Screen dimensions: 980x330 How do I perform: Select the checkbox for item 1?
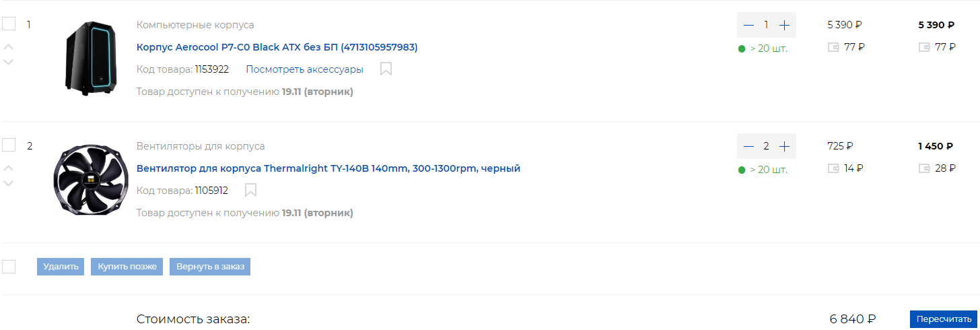[x=9, y=24]
